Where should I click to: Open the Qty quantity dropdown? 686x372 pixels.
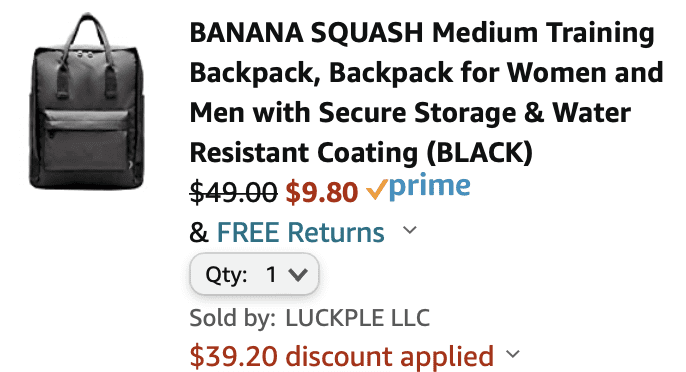pos(254,274)
